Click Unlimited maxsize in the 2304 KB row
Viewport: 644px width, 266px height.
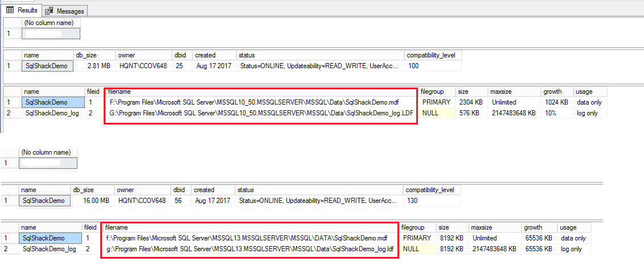pyautogui.click(x=515, y=102)
